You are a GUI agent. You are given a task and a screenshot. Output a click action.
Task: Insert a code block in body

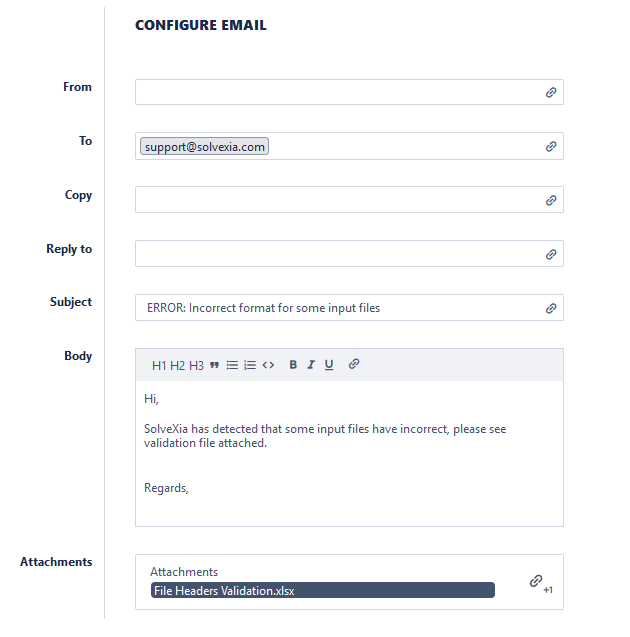click(x=268, y=365)
